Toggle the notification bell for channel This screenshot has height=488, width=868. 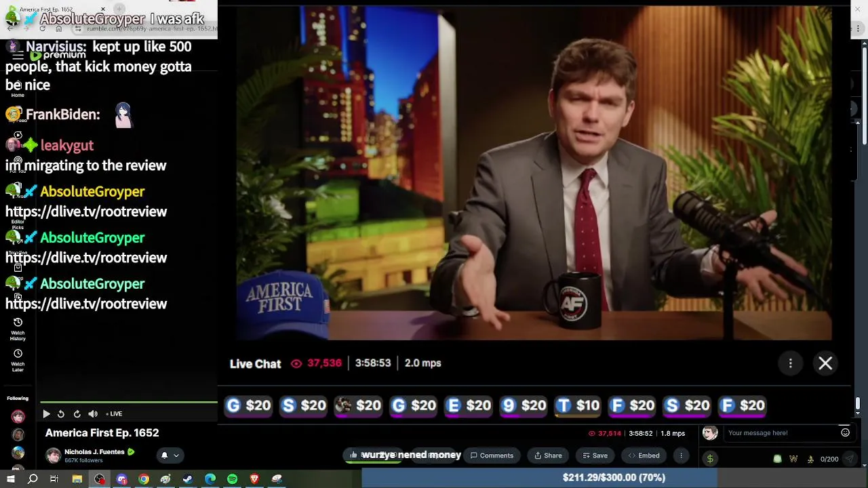[164, 455]
